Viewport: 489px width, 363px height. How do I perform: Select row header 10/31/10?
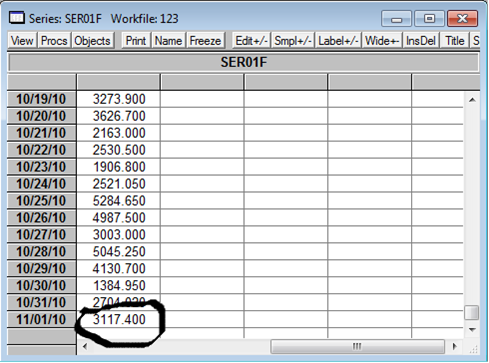42,302
